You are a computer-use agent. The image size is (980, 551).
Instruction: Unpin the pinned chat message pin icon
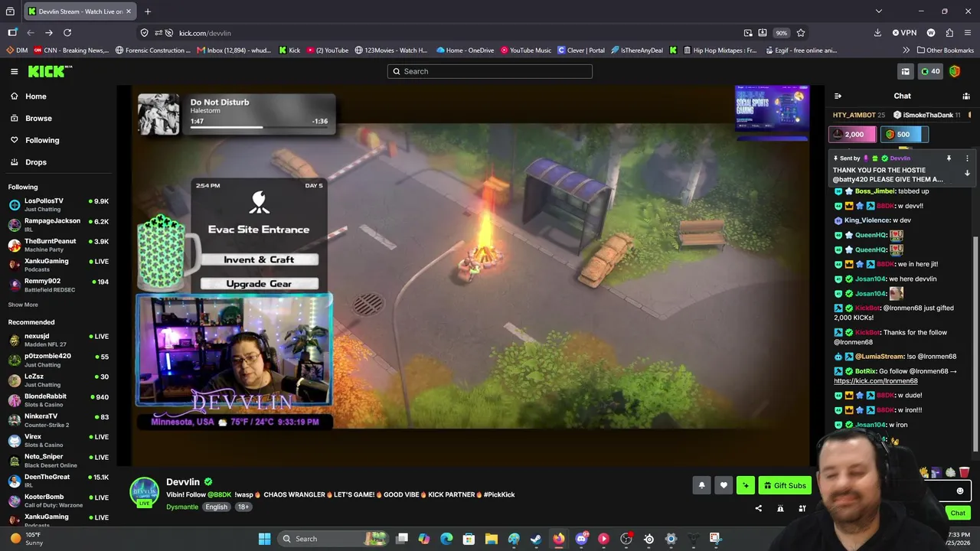coord(949,158)
